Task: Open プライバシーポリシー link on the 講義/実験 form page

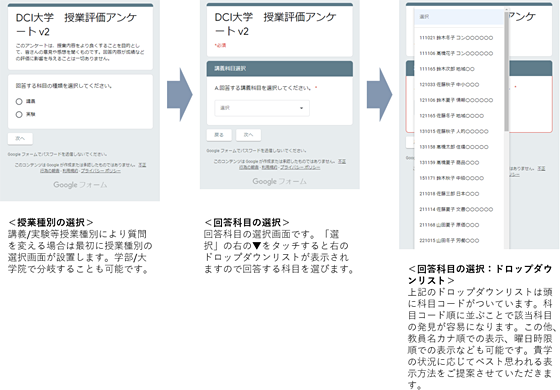Action: (100, 171)
